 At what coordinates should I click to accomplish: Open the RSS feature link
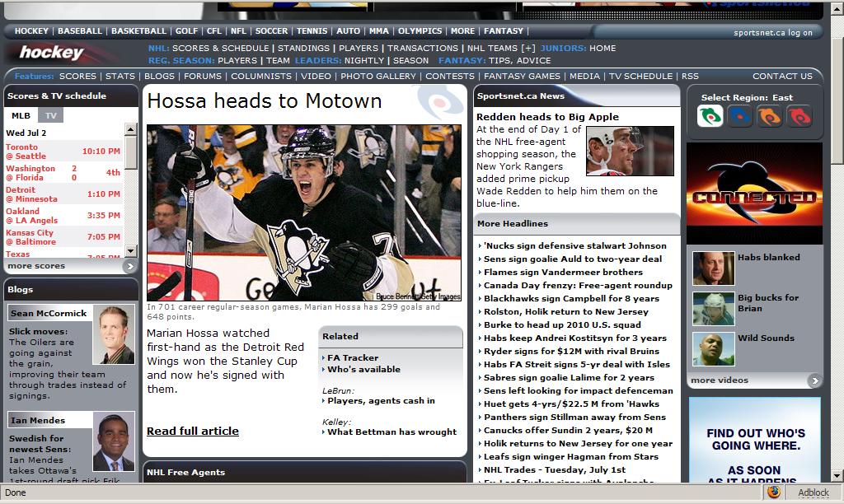[x=690, y=76]
